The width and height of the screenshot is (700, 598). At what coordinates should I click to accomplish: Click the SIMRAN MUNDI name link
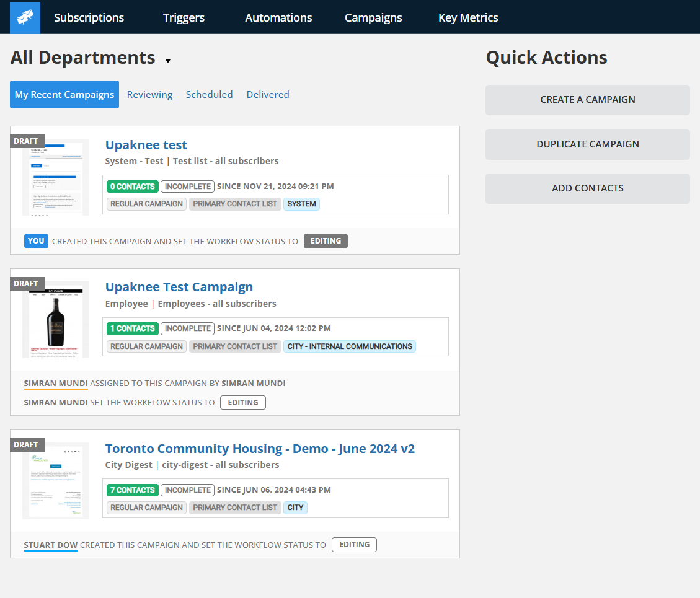[x=56, y=383]
